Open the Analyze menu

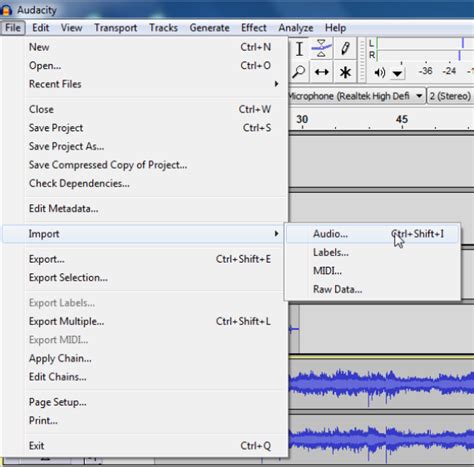pos(296,28)
